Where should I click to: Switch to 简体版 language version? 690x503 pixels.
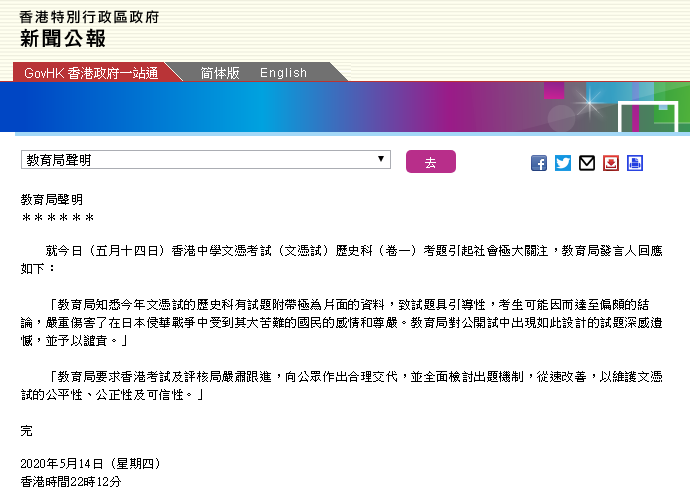point(219,73)
